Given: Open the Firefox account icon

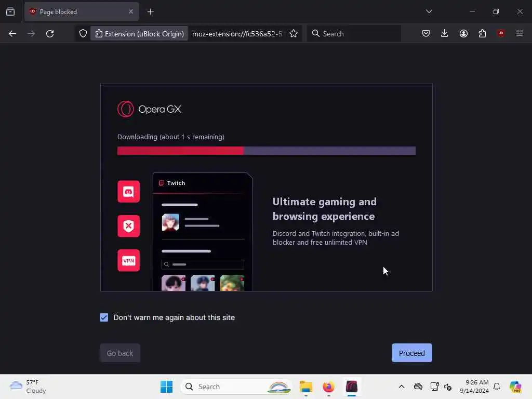Looking at the screenshot, I should click(x=463, y=33).
